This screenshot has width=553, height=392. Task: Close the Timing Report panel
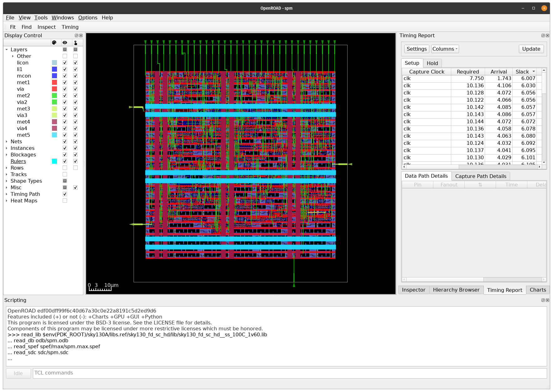[547, 36]
